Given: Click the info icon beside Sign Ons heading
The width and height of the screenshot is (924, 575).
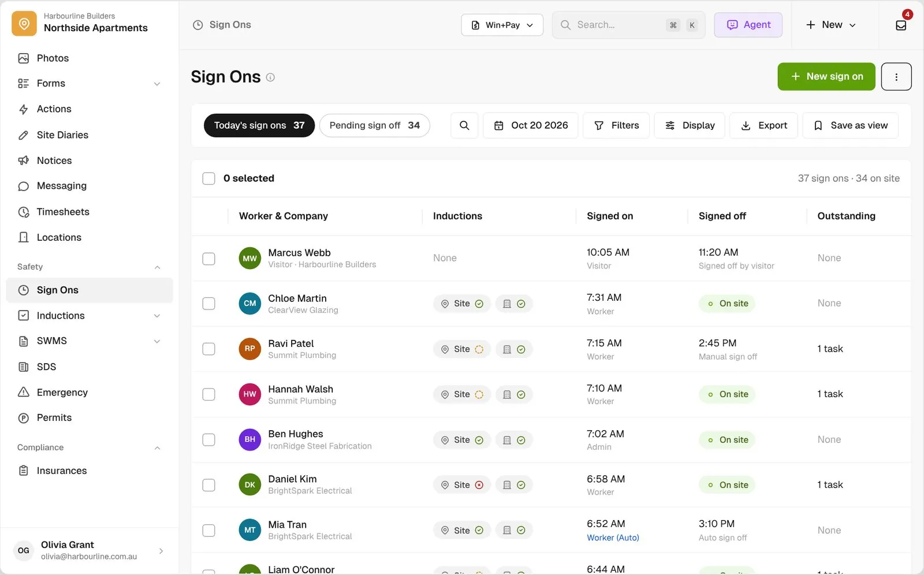Looking at the screenshot, I should (x=270, y=77).
